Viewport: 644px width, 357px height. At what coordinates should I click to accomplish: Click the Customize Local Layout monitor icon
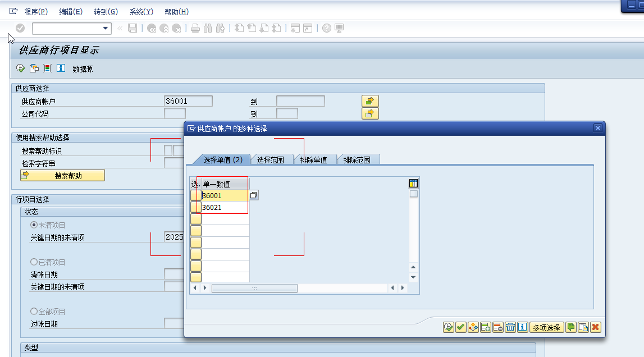[x=339, y=28]
